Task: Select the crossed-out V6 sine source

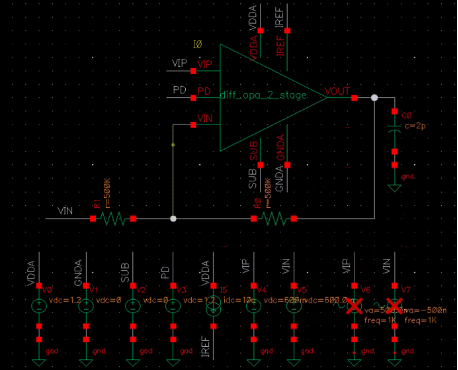Action: [x=354, y=306]
